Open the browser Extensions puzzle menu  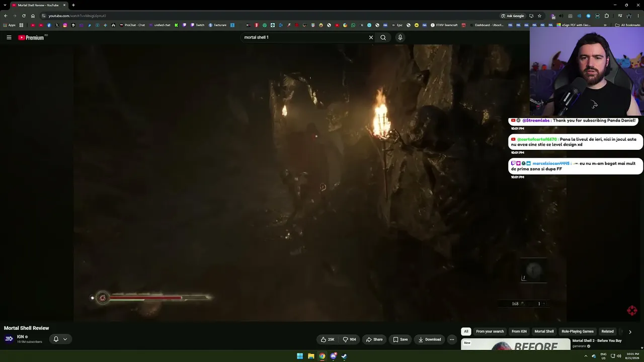[607, 16]
